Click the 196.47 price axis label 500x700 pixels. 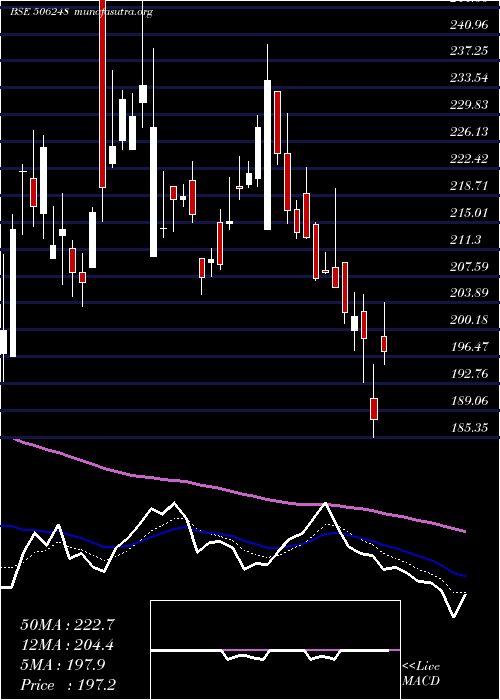click(x=469, y=346)
